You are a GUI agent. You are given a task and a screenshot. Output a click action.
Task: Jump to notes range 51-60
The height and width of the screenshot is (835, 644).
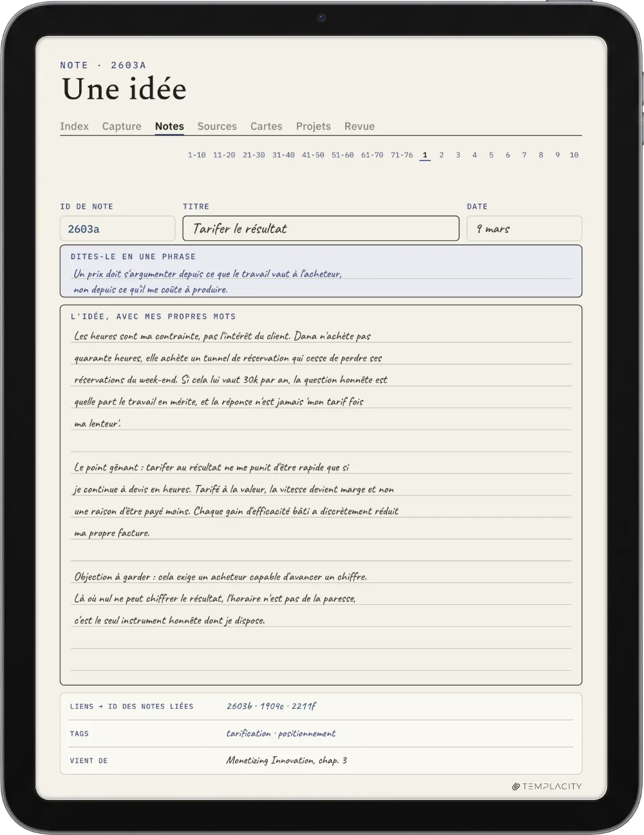pyautogui.click(x=343, y=155)
